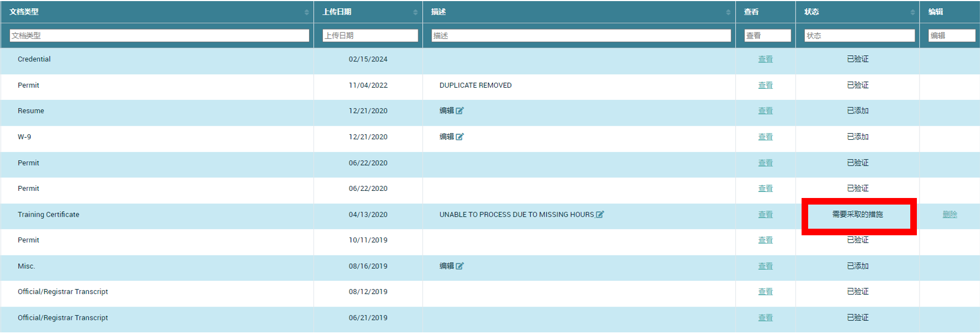Click the 06/21/2019 upload date

[x=368, y=318]
